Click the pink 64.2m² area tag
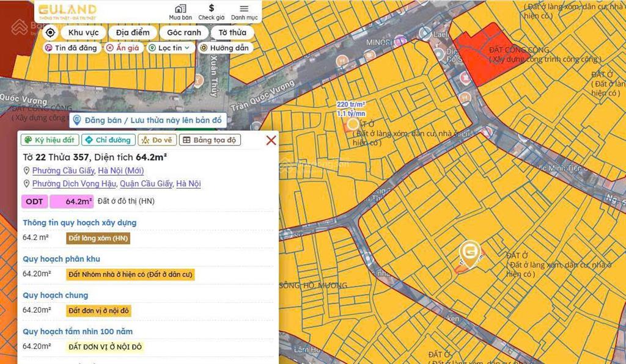Image resolution: width=626 pixels, height=364 pixels. [72, 202]
